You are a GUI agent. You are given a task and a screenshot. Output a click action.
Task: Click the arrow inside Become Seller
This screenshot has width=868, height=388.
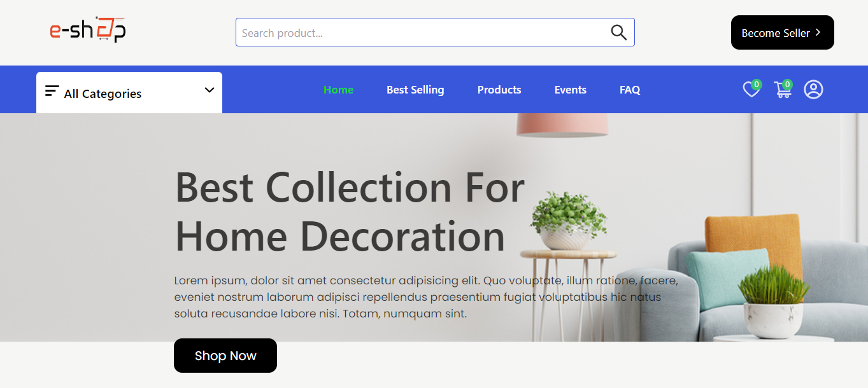818,32
